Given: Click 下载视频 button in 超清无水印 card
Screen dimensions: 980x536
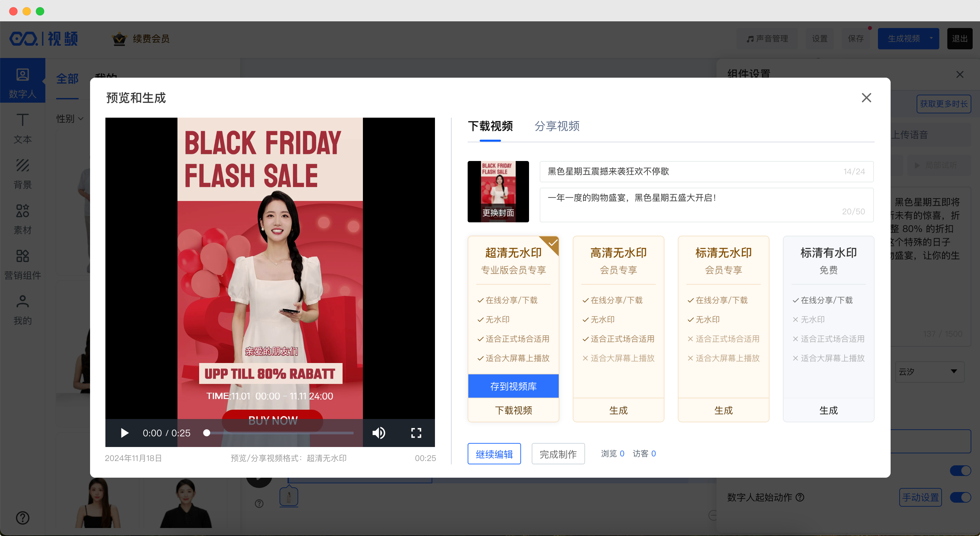Looking at the screenshot, I should 513,410.
